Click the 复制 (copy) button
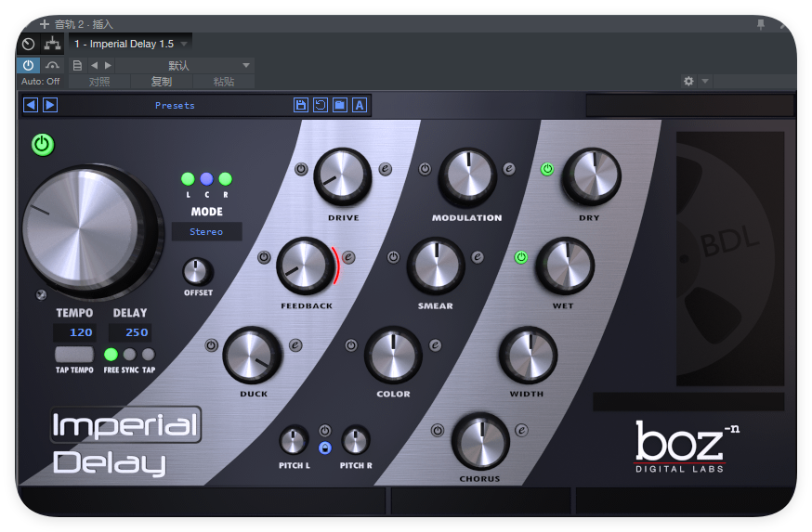812x532 pixels. pyautogui.click(x=162, y=82)
